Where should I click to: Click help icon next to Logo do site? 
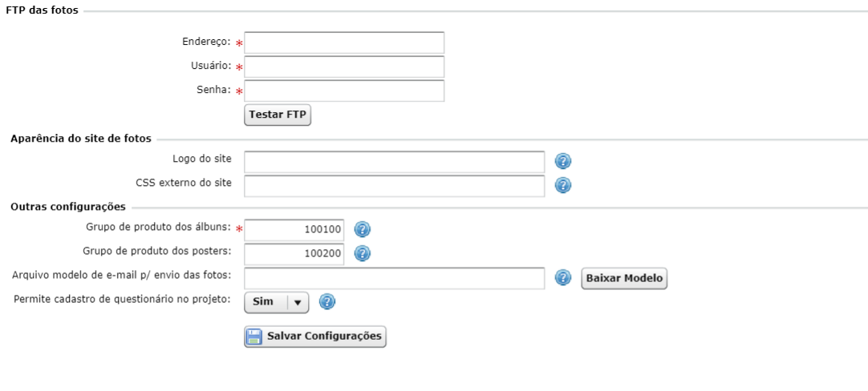pyautogui.click(x=563, y=162)
